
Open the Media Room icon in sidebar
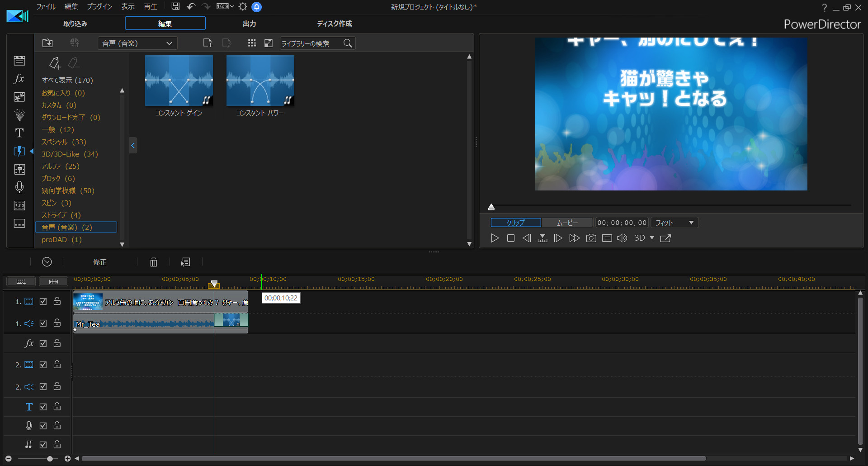click(19, 61)
